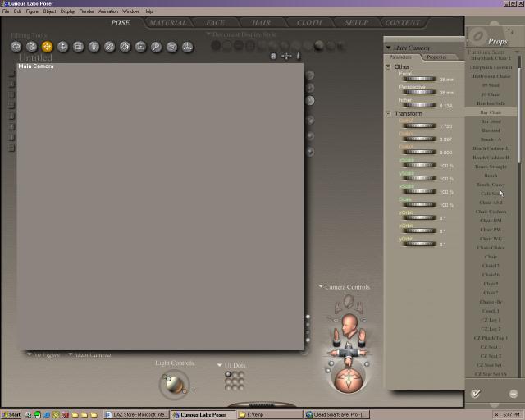Switch to the MATERIAL room tab
This screenshot has width=525, height=420.
(x=168, y=22)
